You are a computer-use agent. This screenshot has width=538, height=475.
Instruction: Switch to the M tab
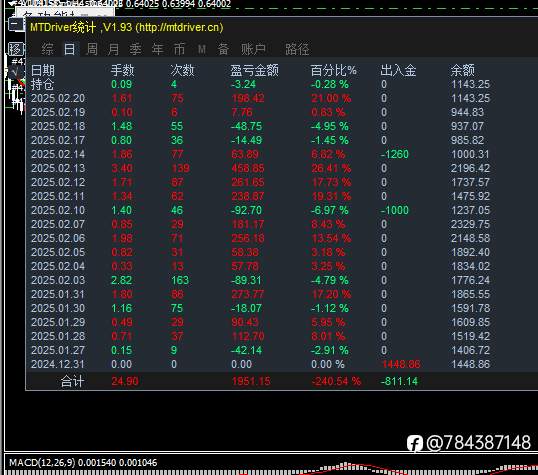pos(202,49)
